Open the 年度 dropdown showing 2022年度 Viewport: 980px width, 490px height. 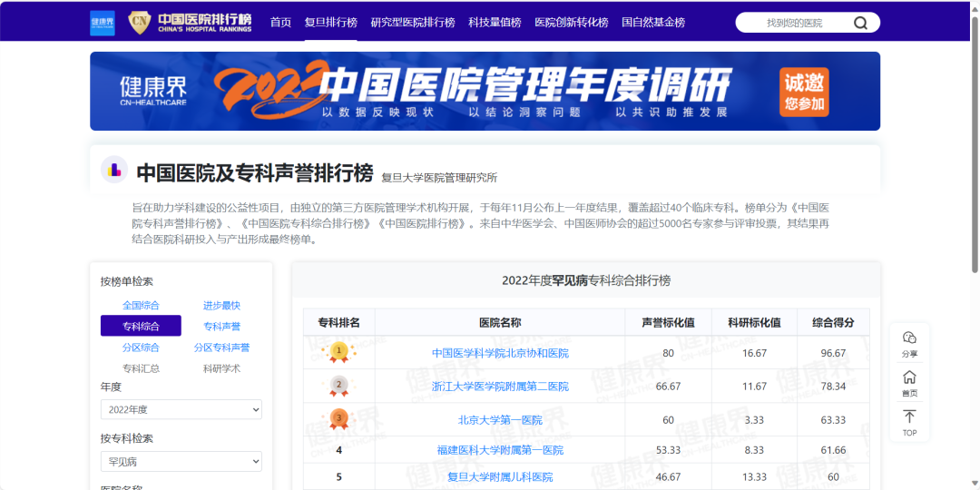[181, 409]
